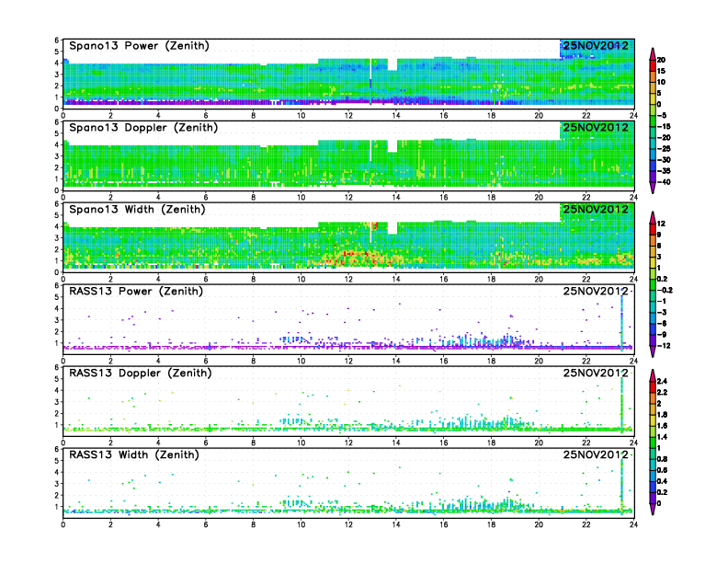The image size is (728, 563).
Task: Click the 15 label on the top colorbar
Action: tap(661, 71)
